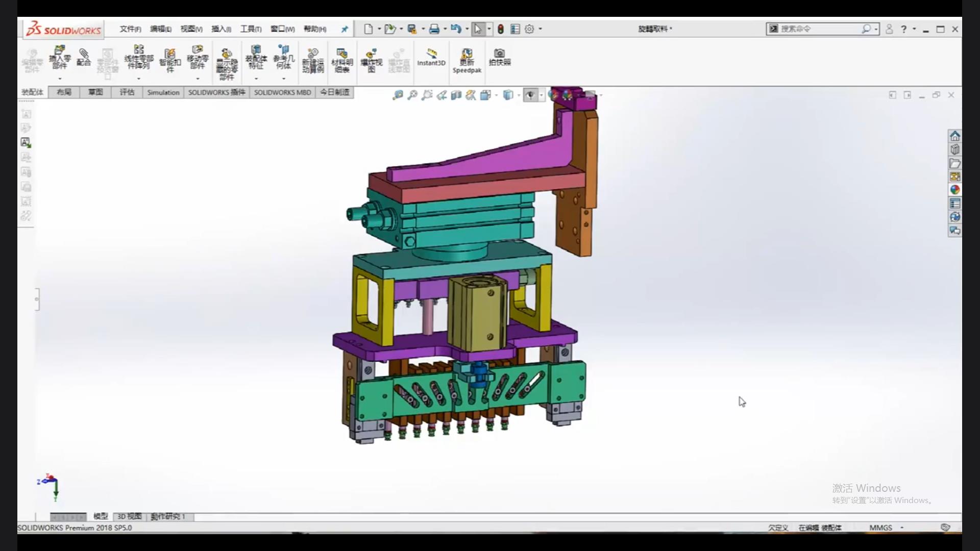
Task: Toggle Hide/Show Items eye icon
Action: coord(530,95)
